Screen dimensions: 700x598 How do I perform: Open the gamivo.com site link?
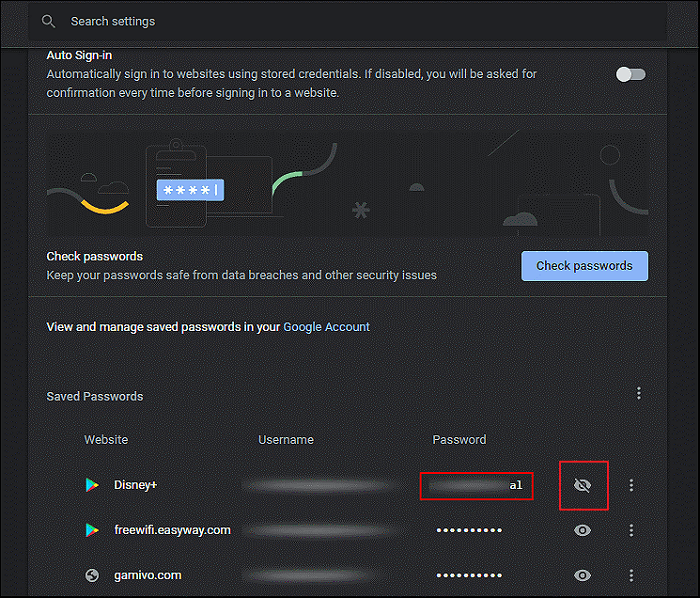pyautogui.click(x=145, y=575)
